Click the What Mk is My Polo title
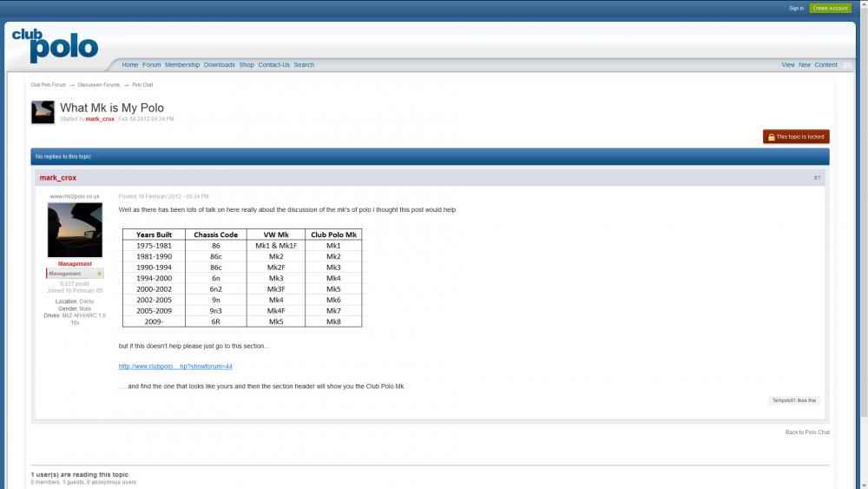The width and height of the screenshot is (868, 489). pos(112,108)
